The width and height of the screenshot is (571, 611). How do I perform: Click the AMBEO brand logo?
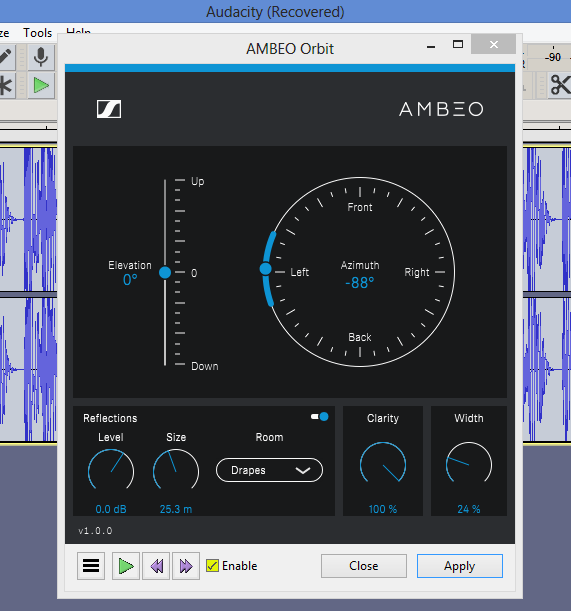441,109
